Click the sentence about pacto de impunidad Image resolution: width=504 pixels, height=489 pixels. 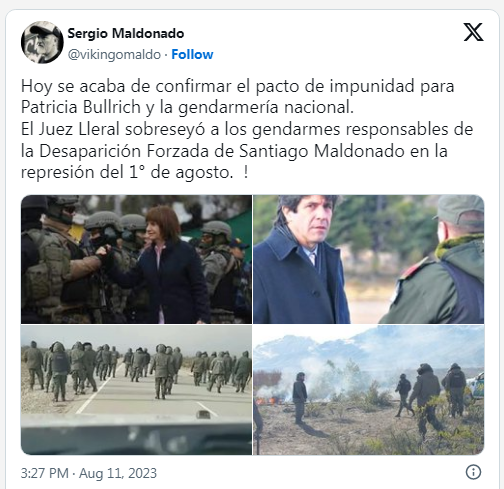237,97
